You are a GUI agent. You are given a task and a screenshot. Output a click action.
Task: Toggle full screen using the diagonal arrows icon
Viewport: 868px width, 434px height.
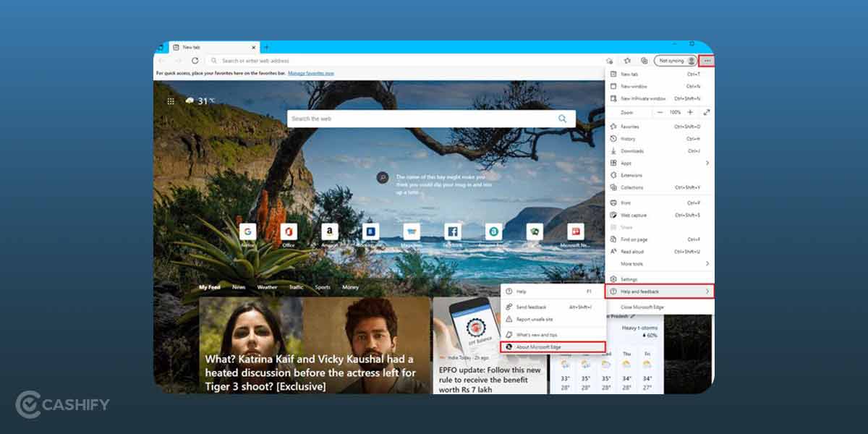click(x=707, y=112)
